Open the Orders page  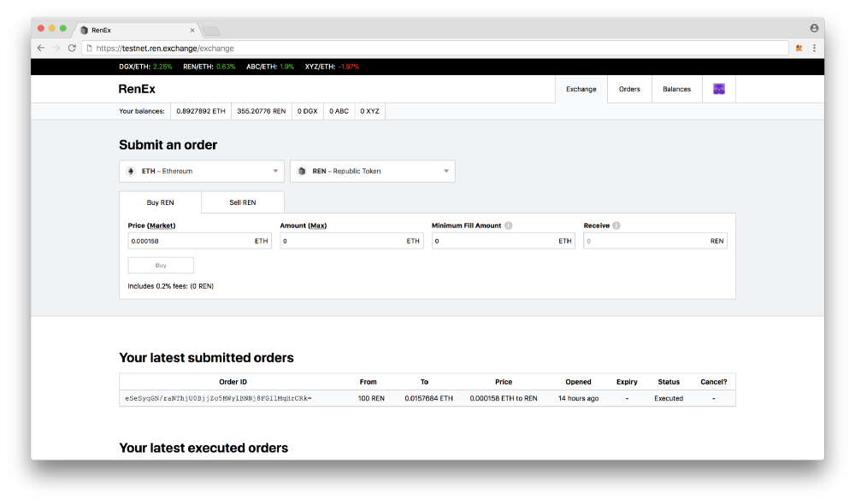629,89
